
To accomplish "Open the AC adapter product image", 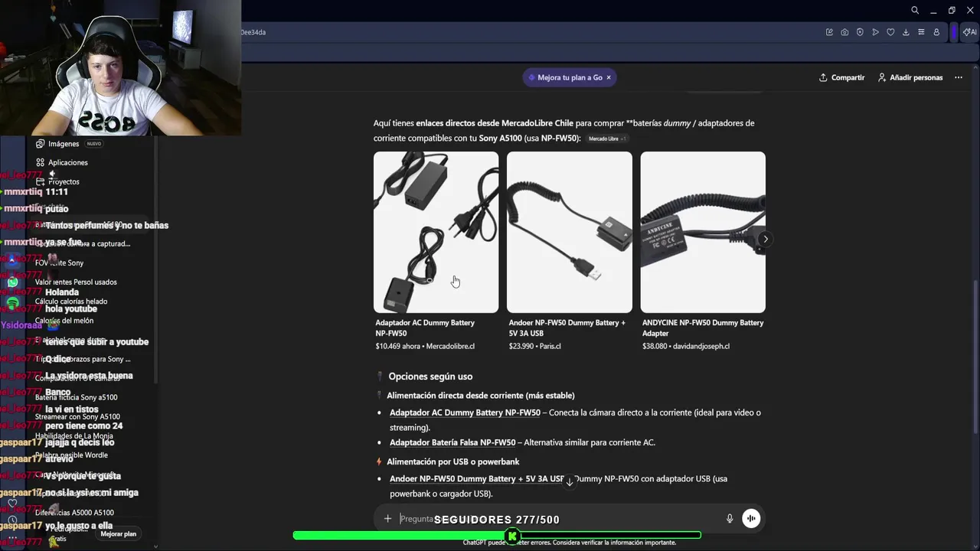I will click(x=436, y=232).
